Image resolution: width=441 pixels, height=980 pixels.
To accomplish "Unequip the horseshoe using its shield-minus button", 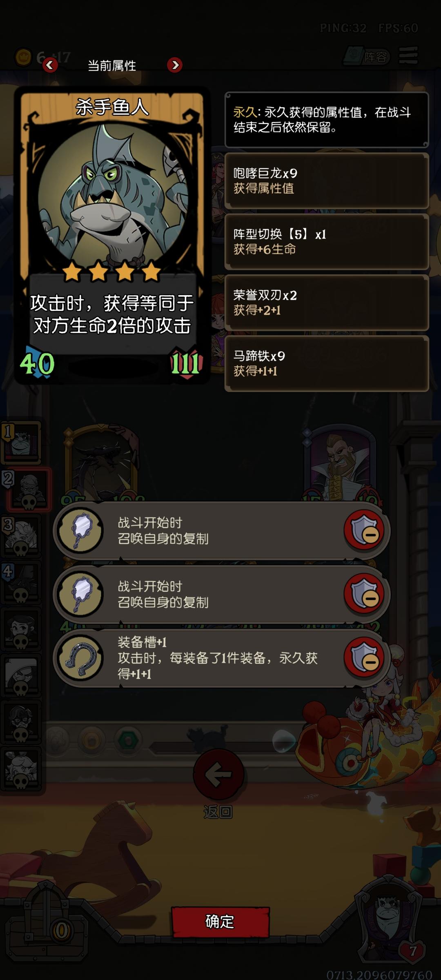I will (x=364, y=657).
